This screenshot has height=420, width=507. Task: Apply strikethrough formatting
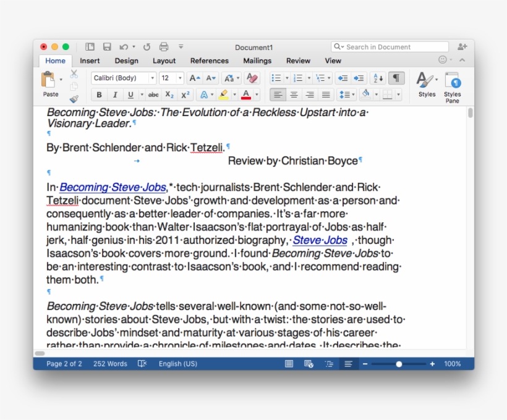pyautogui.click(x=153, y=94)
